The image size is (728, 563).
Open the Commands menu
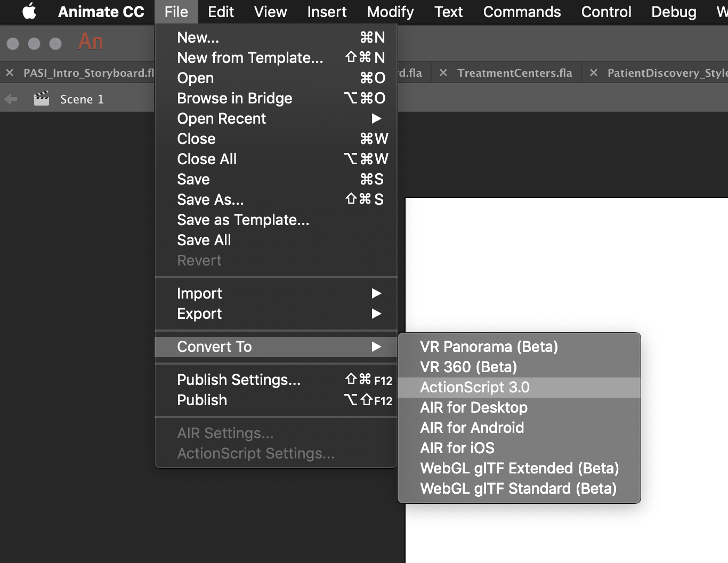[x=522, y=12]
